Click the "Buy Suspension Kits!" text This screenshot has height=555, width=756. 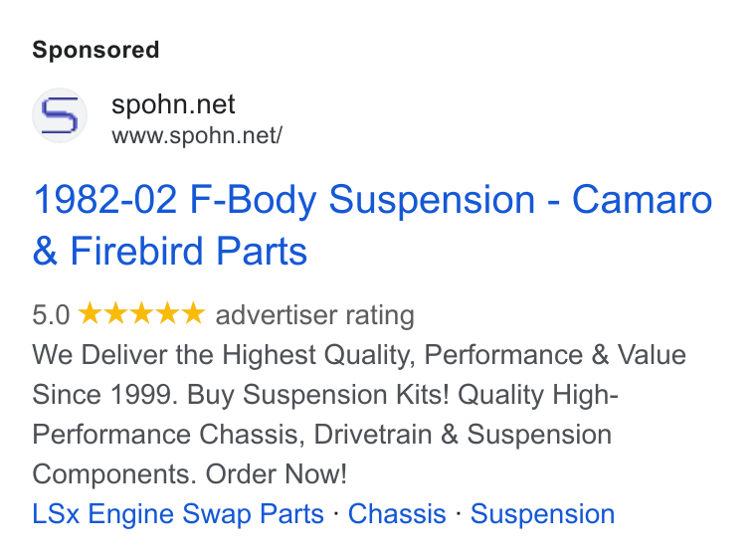click(318, 396)
